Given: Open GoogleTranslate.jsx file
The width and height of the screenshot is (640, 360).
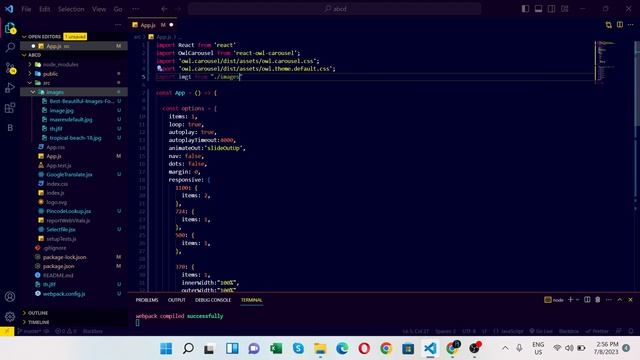Looking at the screenshot, I should tap(69, 174).
